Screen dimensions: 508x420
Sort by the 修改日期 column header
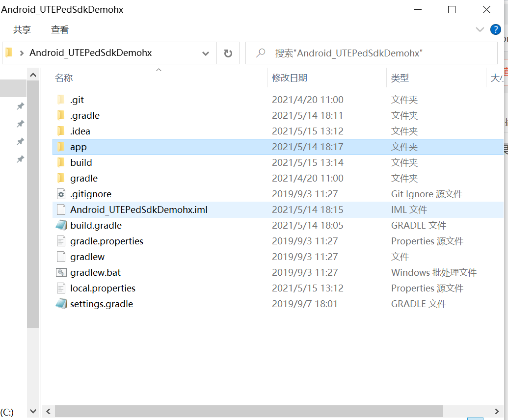coord(289,78)
